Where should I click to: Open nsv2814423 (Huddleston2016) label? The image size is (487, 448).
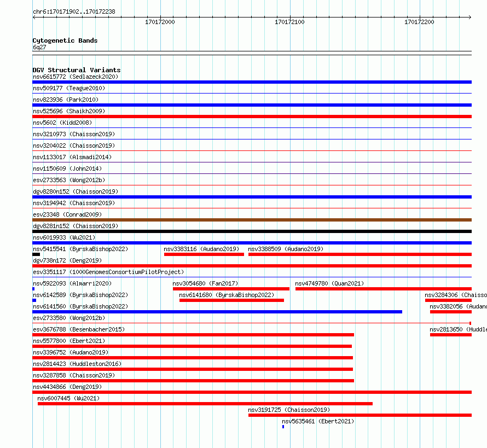coord(77,364)
